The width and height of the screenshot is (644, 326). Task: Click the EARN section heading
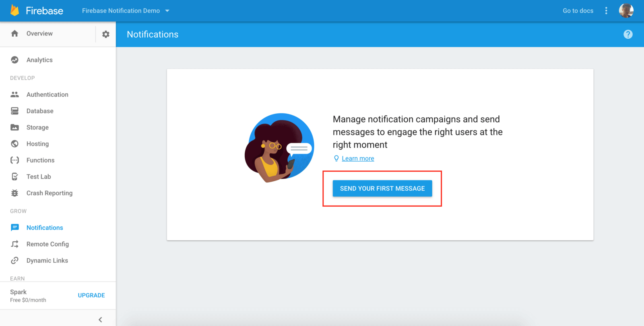[x=17, y=278]
